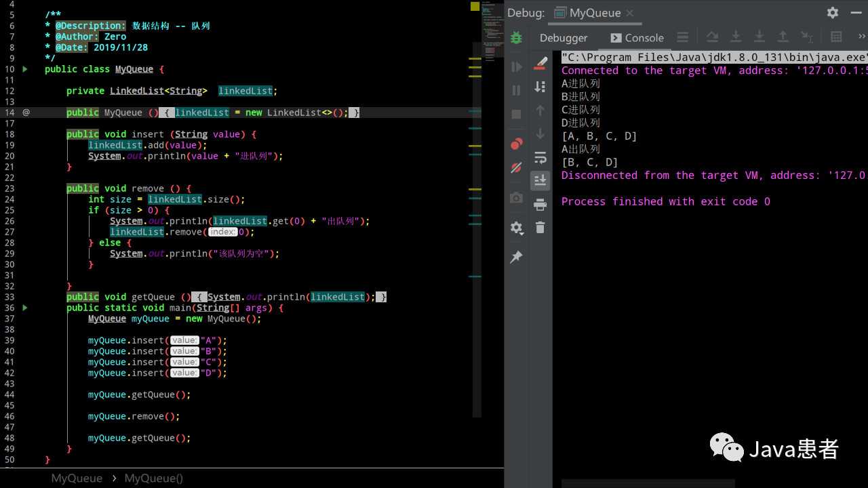Click the sort/scroll icon below Clear All

(x=540, y=87)
